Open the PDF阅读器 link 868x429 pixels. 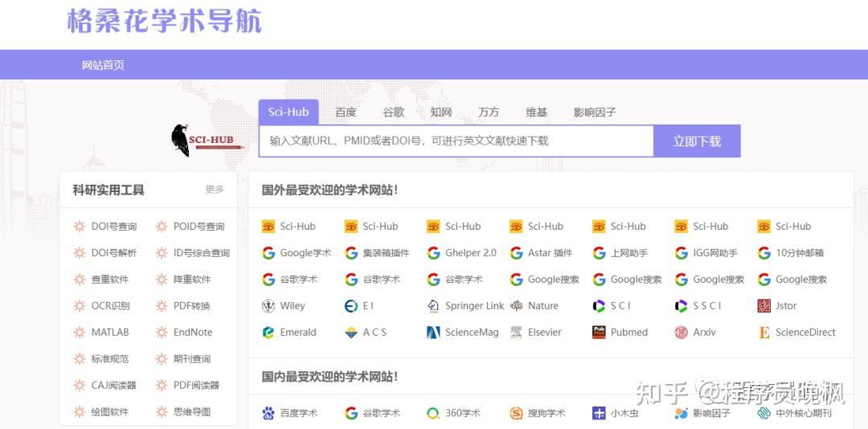pyautogui.click(x=197, y=386)
